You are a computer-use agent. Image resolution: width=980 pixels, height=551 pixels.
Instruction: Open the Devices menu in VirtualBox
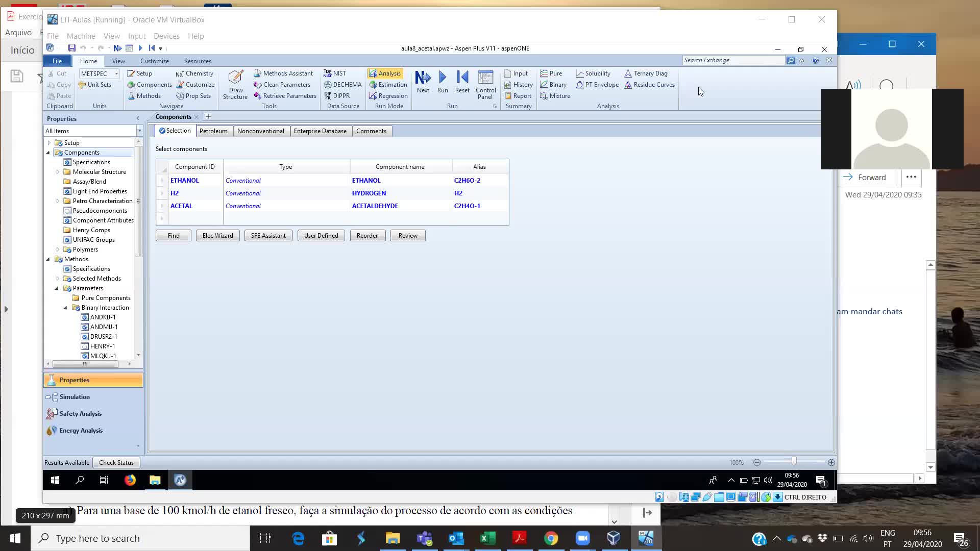(x=166, y=36)
